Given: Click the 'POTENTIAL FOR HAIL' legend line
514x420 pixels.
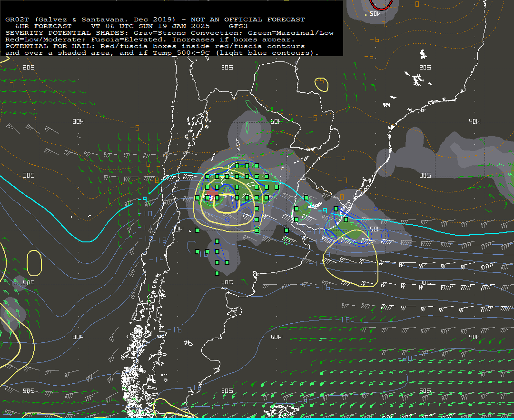Looking at the screenshot, I should tap(155, 46).
